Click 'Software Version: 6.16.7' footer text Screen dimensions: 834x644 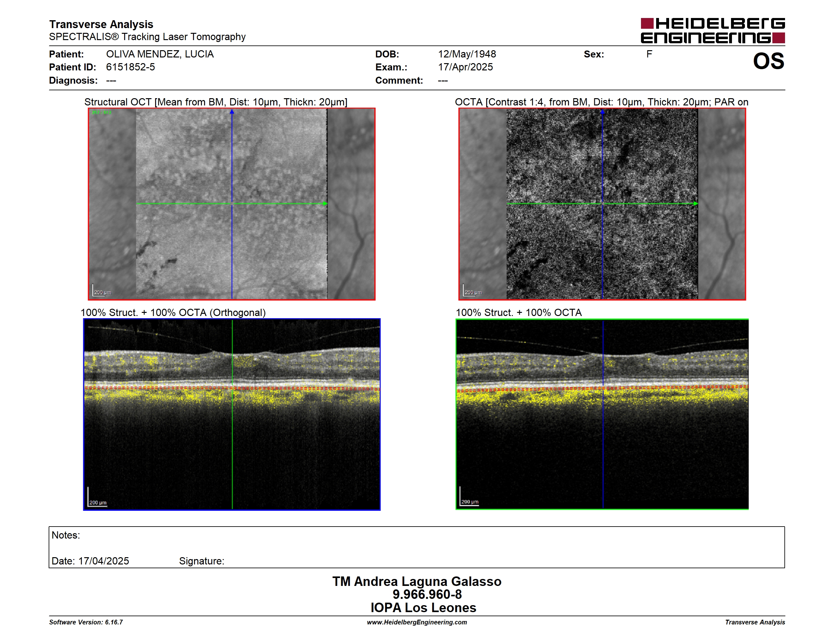point(86,622)
